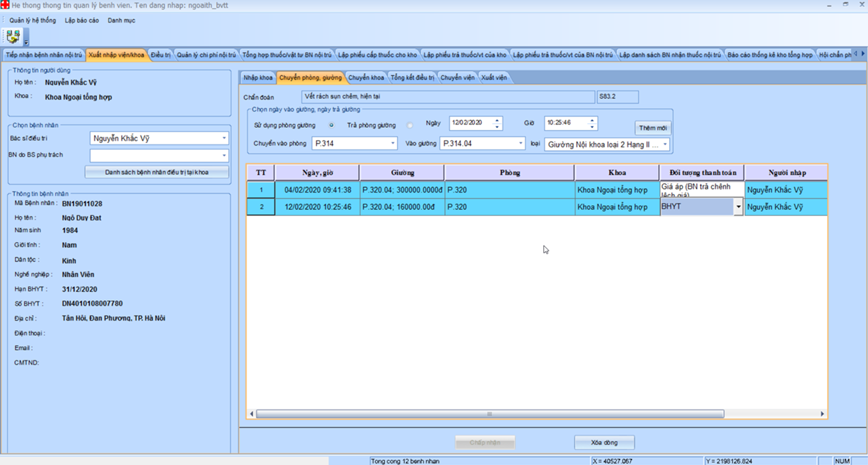Viewport: 868px width, 465px height.
Task: Click the network computers toolbar icon
Action: (x=12, y=36)
